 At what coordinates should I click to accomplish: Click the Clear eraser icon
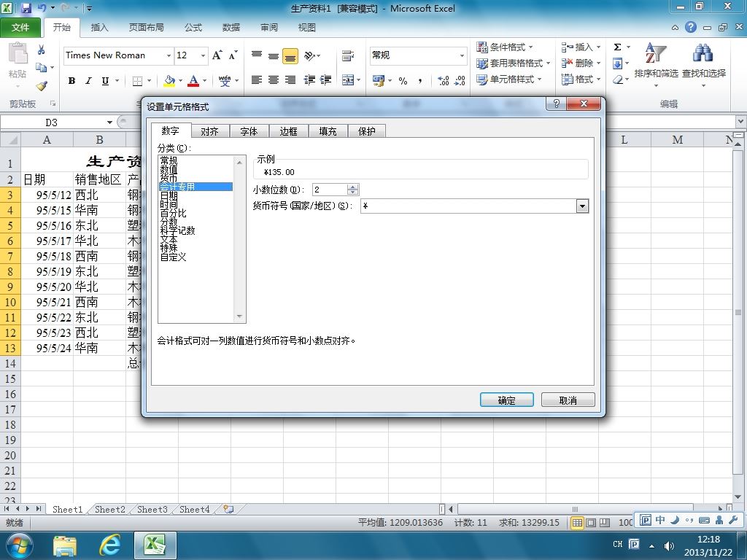618,79
